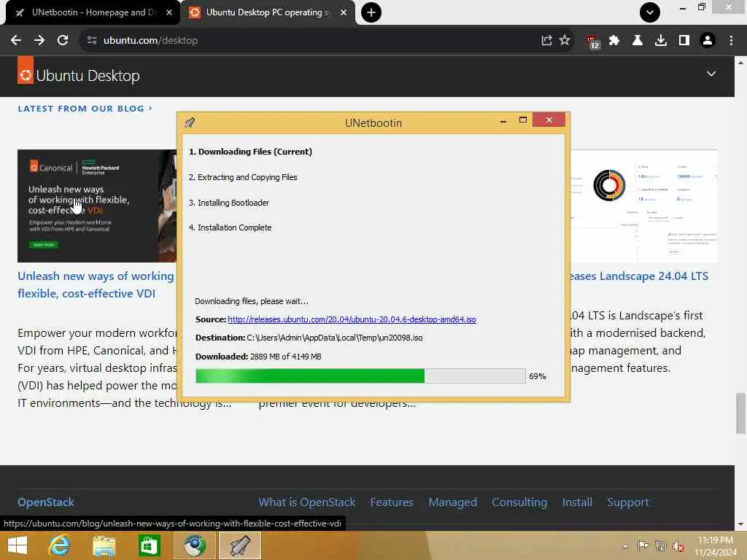Image resolution: width=747 pixels, height=560 pixels.
Task: Open Unleash new ways of working article link
Action: click(x=96, y=285)
